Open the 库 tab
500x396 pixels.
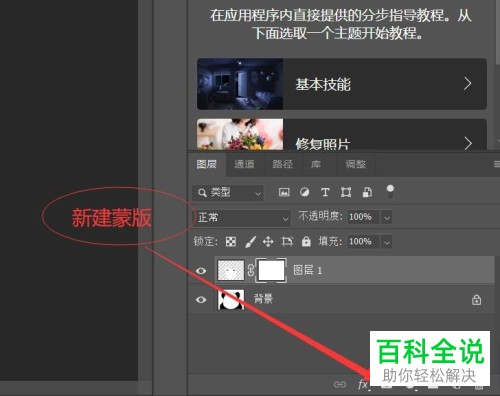(316, 164)
